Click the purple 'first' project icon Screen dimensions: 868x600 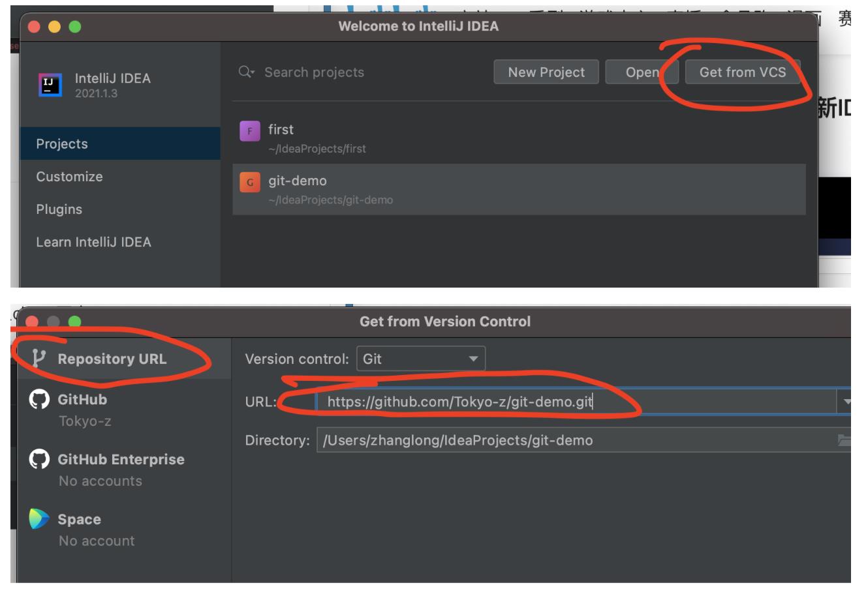click(x=250, y=131)
